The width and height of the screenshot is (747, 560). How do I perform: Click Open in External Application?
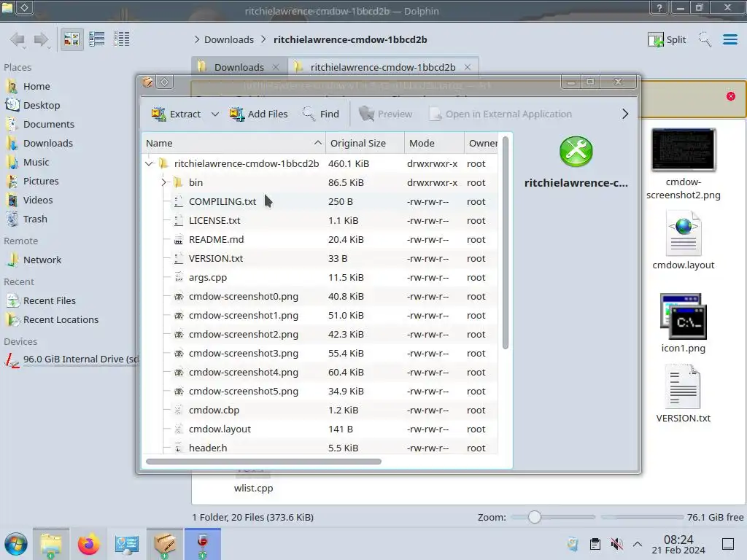pyautogui.click(x=500, y=114)
